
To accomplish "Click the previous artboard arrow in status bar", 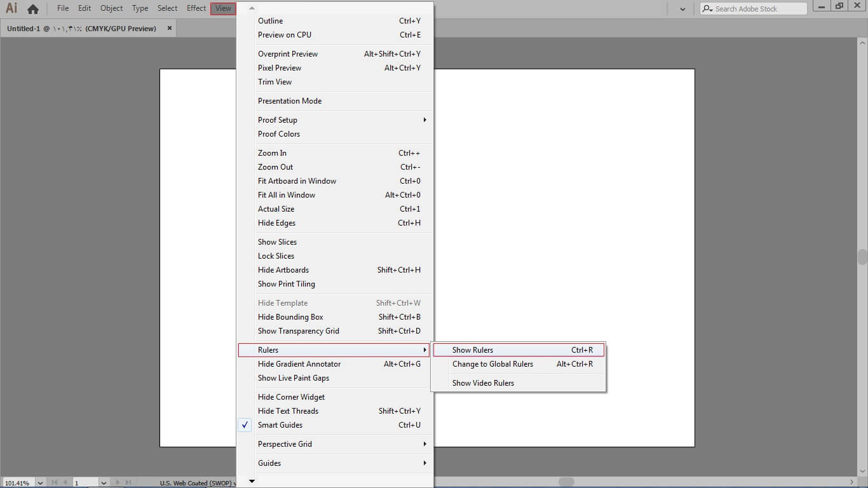I will click(x=65, y=483).
